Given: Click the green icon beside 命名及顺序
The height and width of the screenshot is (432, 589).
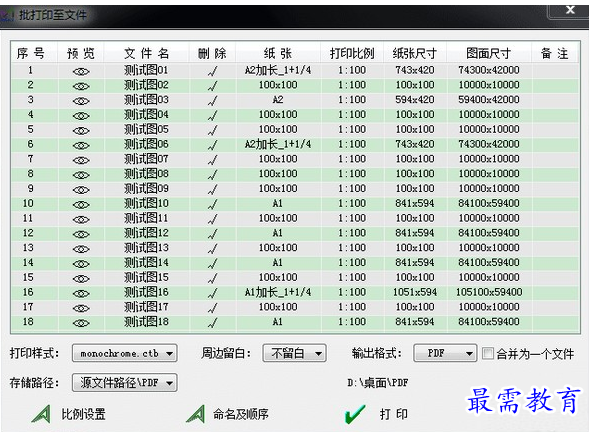Looking at the screenshot, I should coord(195,414).
